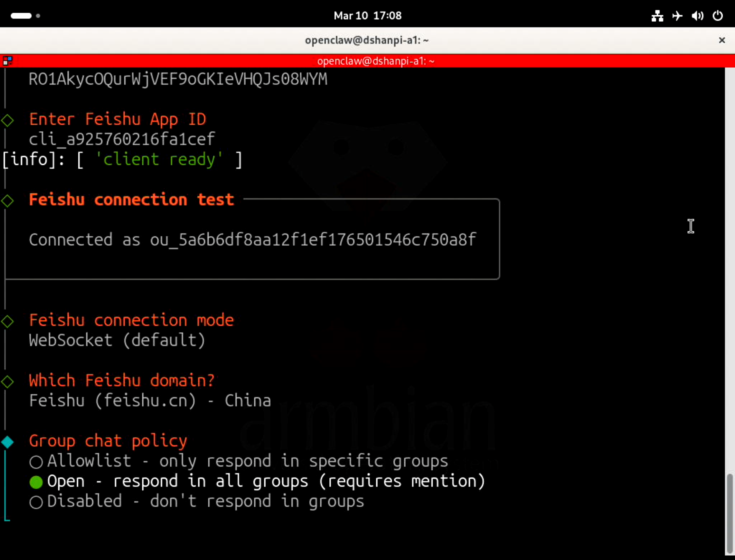Viewport: 735px width, 560px height.
Task: Click the Feishu App ID value cli_a925760216fa1cef
Action: click(x=121, y=139)
